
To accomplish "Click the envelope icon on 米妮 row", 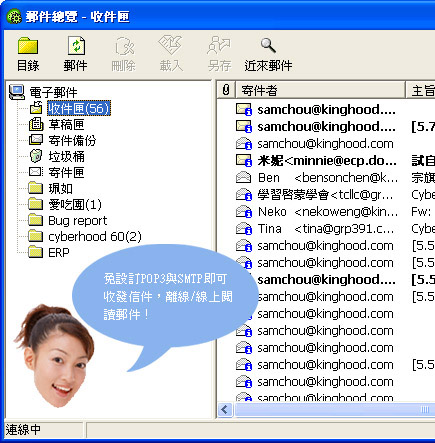I will (x=244, y=161).
